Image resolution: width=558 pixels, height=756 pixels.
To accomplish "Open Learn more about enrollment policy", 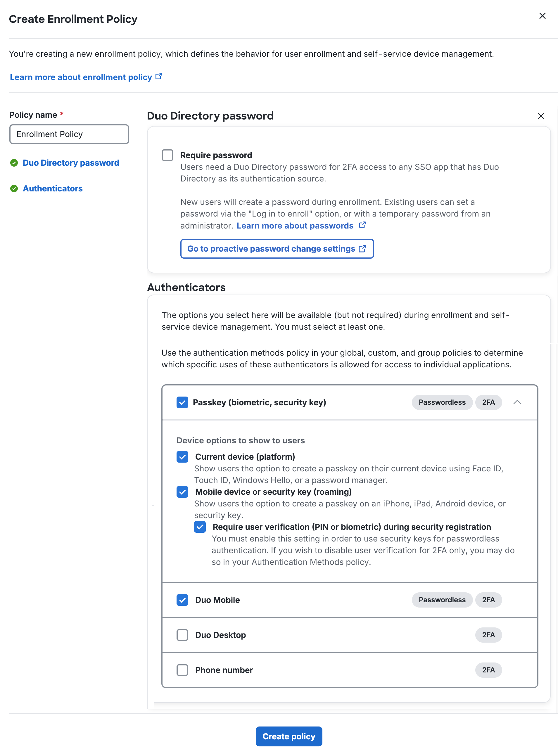I will [x=80, y=77].
